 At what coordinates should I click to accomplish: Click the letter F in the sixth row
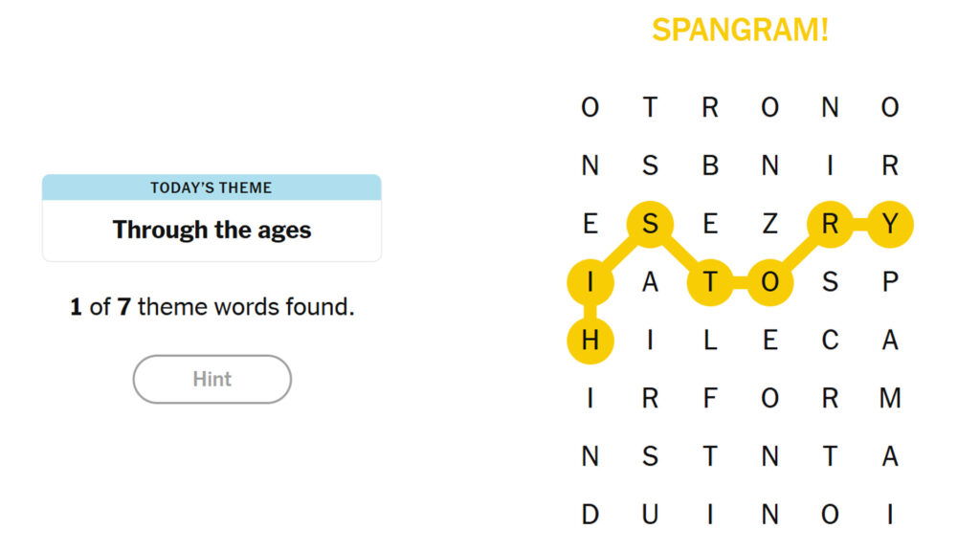tap(712, 399)
